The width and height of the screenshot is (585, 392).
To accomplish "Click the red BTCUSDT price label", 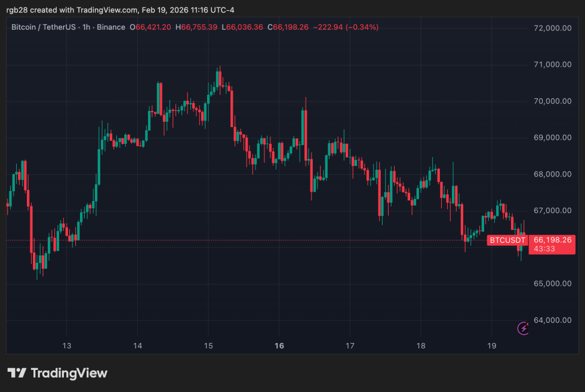I will tap(507, 240).
